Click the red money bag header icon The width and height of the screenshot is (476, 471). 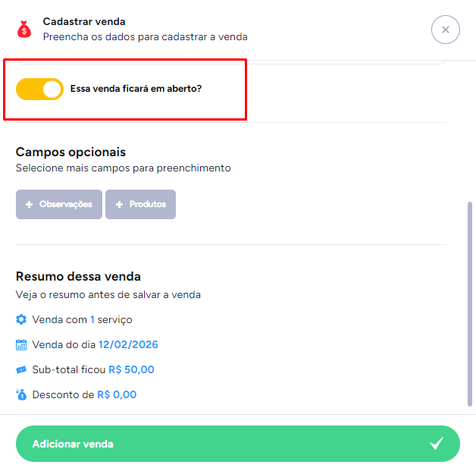click(25, 29)
